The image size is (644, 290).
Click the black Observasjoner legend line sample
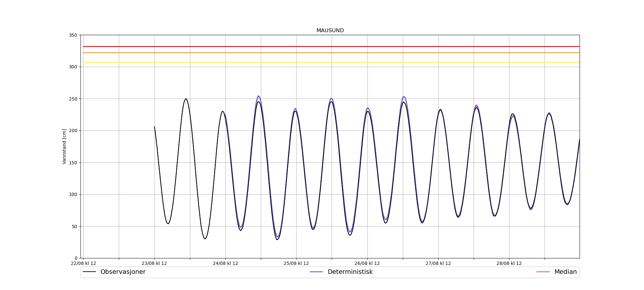pos(90,272)
